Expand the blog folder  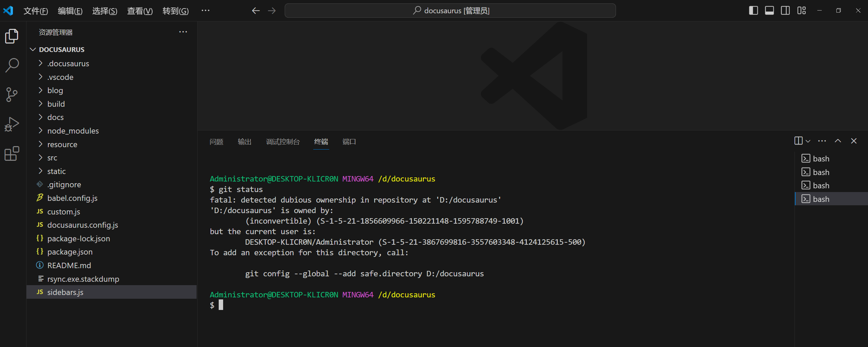coord(112,90)
